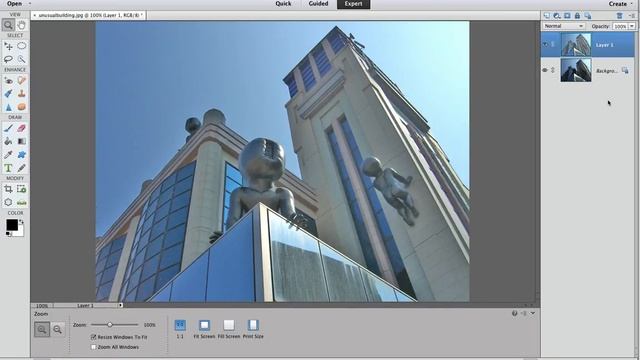
Task: Select the Recompose tool
Action: coord(22,189)
